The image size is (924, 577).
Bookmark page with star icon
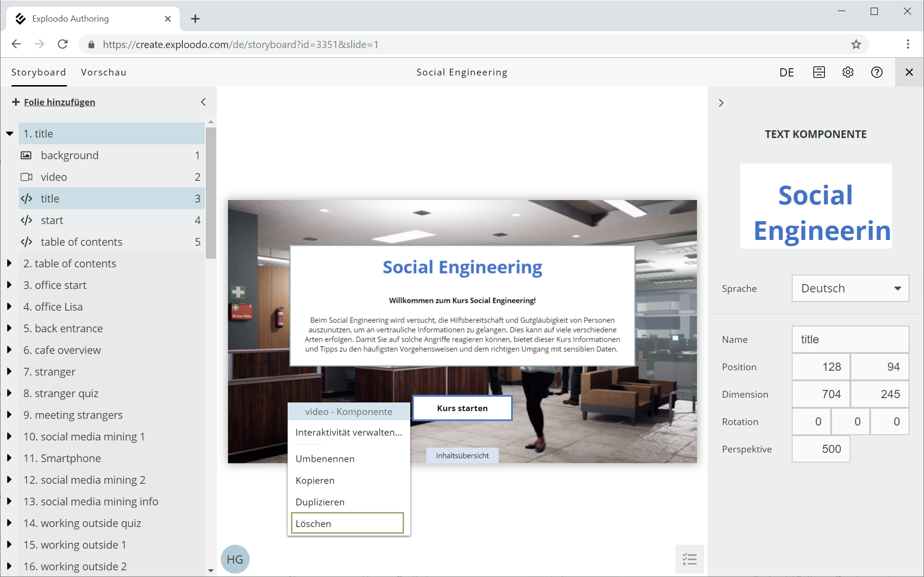856,45
